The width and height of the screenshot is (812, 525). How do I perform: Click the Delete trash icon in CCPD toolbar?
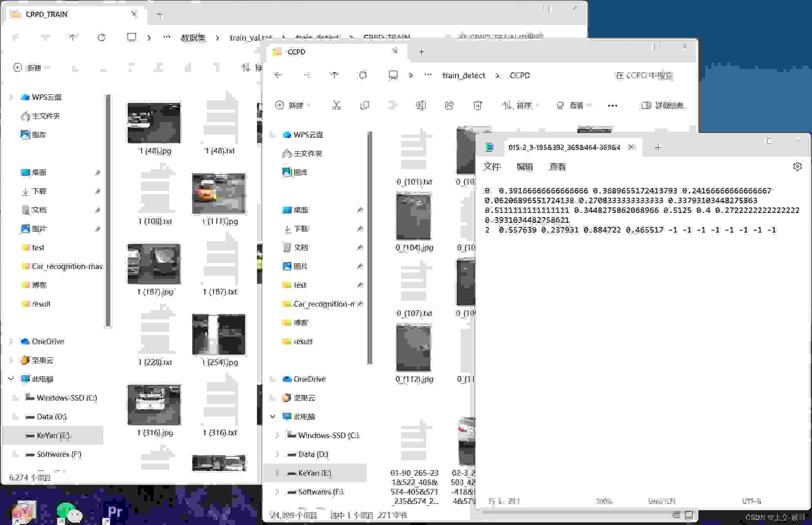coord(477,105)
